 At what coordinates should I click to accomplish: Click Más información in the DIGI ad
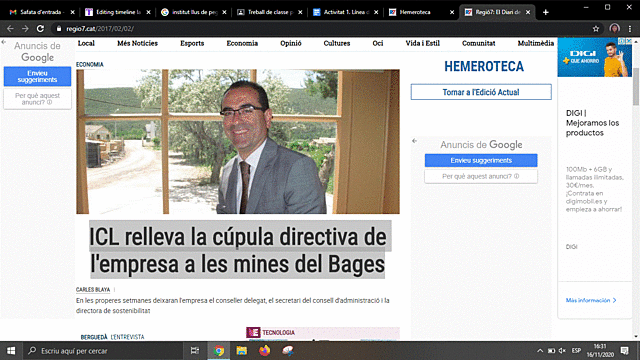click(x=591, y=300)
